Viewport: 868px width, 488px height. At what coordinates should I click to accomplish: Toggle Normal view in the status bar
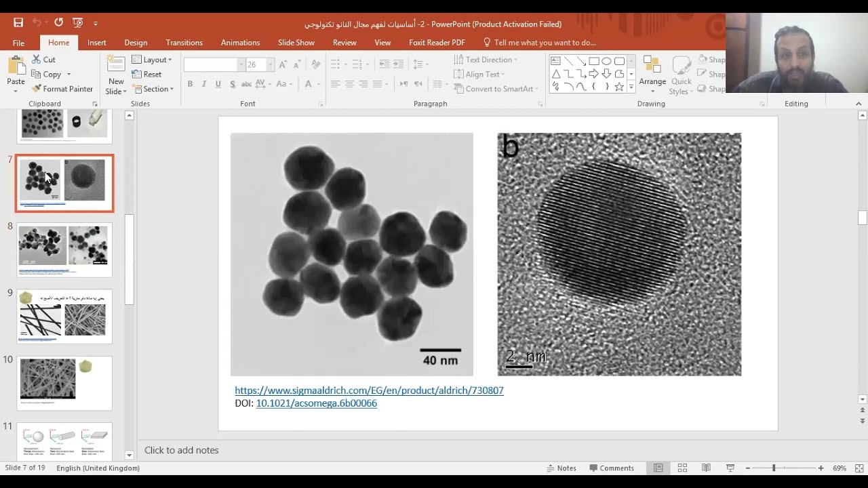658,468
